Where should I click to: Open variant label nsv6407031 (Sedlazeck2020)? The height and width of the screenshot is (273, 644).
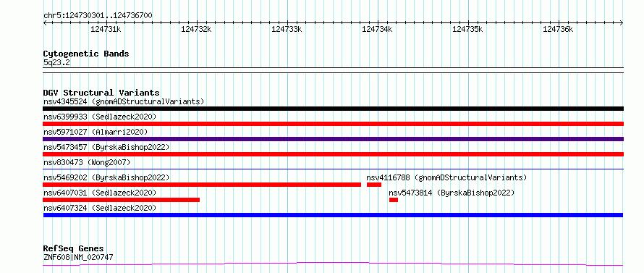point(100,193)
